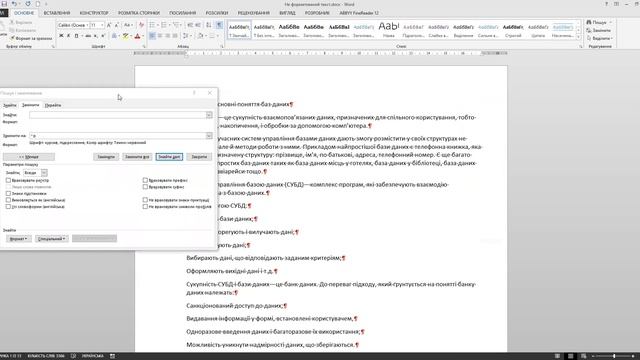
Task: Open shading color options
Action: click(x=201, y=36)
